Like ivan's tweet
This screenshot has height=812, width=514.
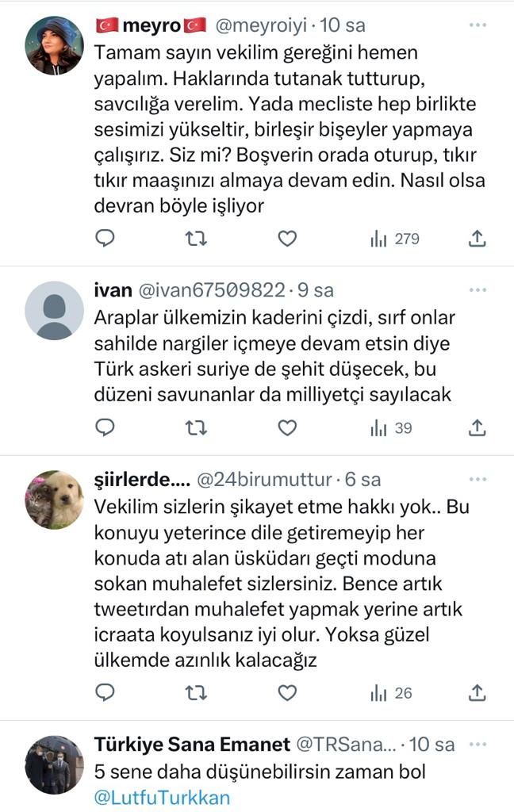(287, 428)
